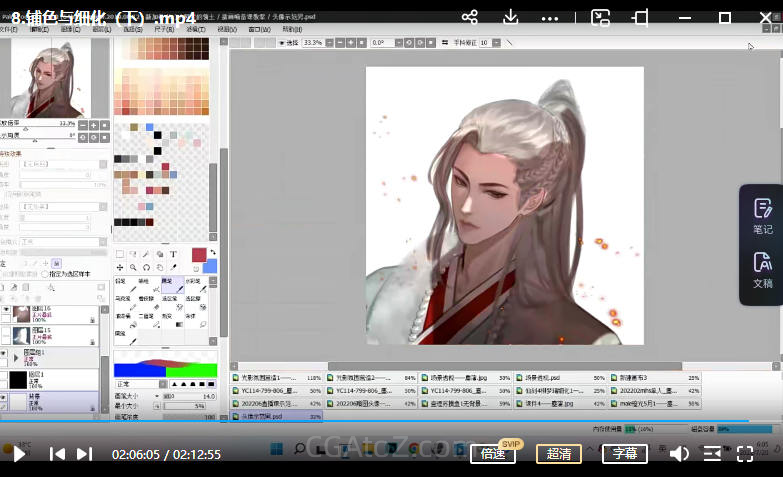This screenshot has width=783, height=477.
Task: Open the 超清 video quality menu
Action: tap(560, 454)
